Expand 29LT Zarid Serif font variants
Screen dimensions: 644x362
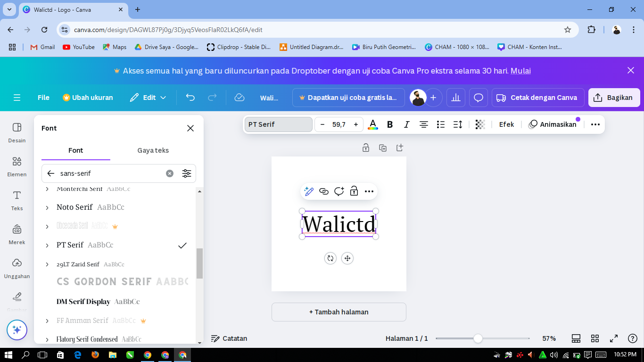point(47,264)
